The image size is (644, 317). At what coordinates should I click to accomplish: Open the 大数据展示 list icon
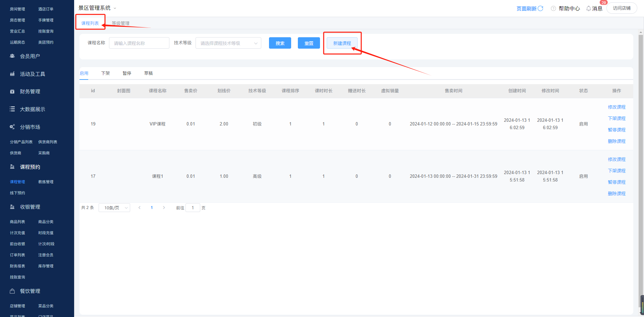(12, 109)
